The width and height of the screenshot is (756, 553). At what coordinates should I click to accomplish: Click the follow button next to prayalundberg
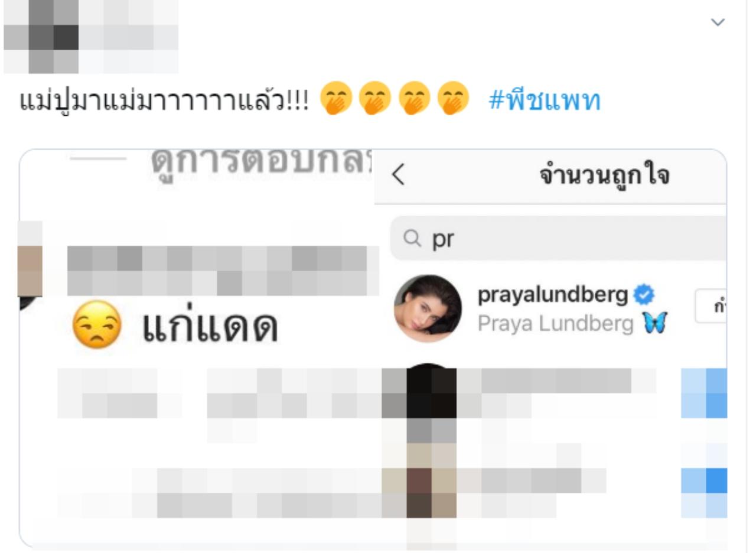coord(711,306)
